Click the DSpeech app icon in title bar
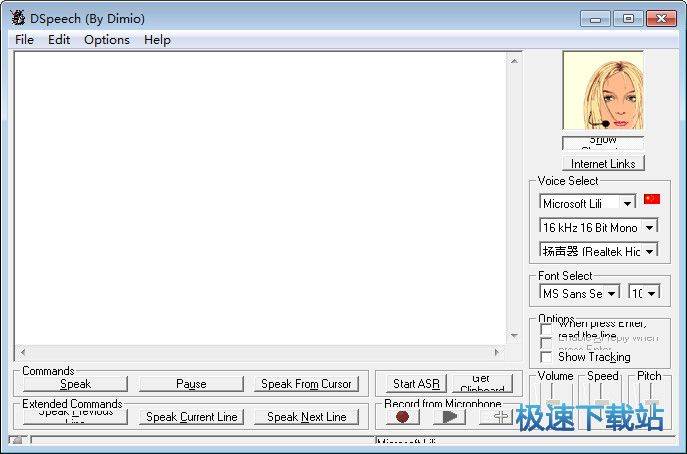687x454 pixels. [x=17, y=18]
